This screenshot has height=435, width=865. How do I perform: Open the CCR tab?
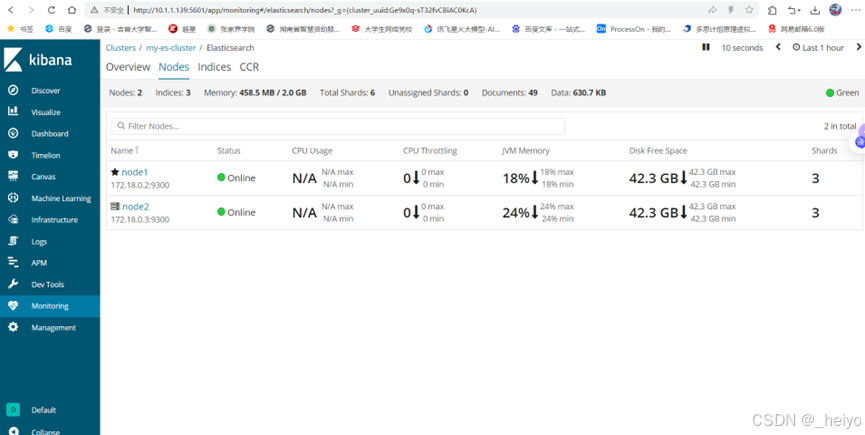(x=249, y=67)
